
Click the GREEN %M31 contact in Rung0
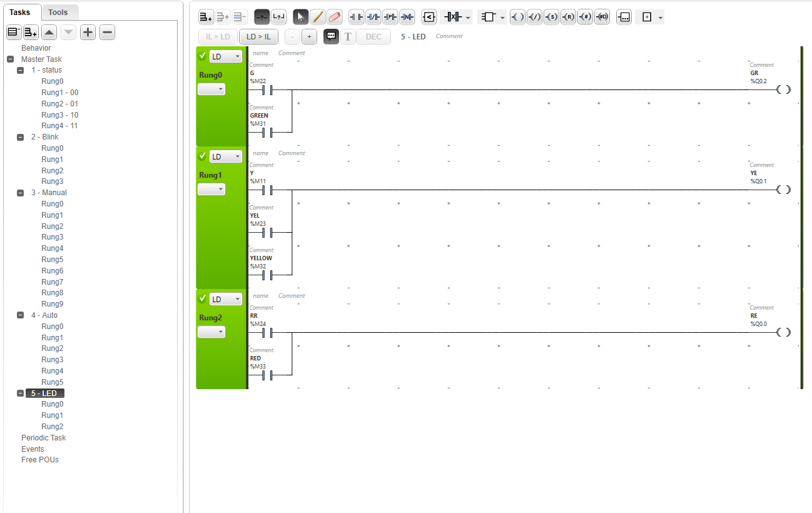coord(267,132)
